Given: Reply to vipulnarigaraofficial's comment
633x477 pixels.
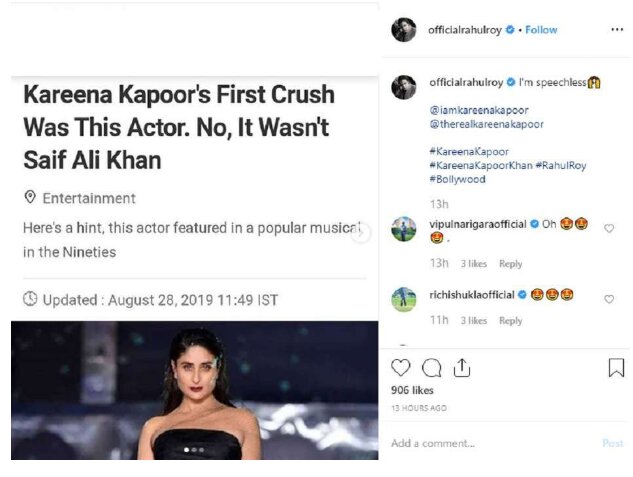Looking at the screenshot, I should pos(510,264).
